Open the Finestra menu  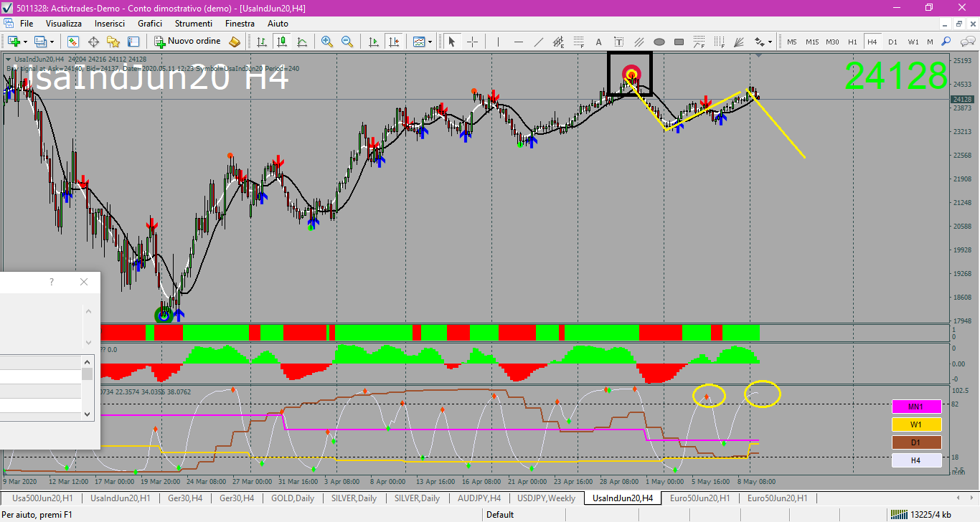240,24
